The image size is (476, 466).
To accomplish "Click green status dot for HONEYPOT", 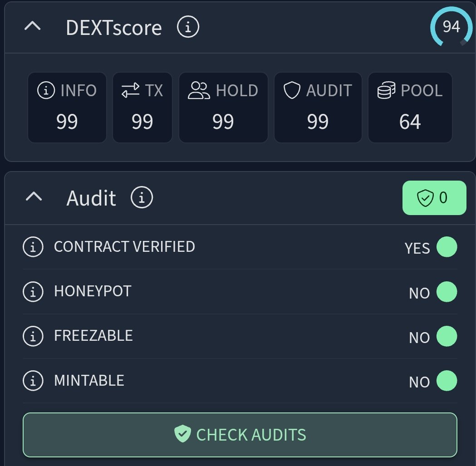I will (x=447, y=292).
